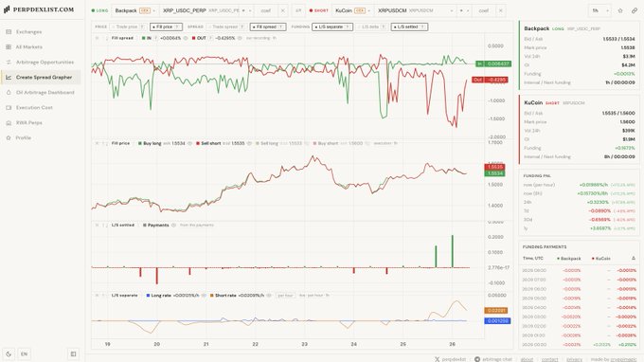The height and width of the screenshot is (362, 644).
Task: Click the Short rate orange swatch
Action: point(212,296)
